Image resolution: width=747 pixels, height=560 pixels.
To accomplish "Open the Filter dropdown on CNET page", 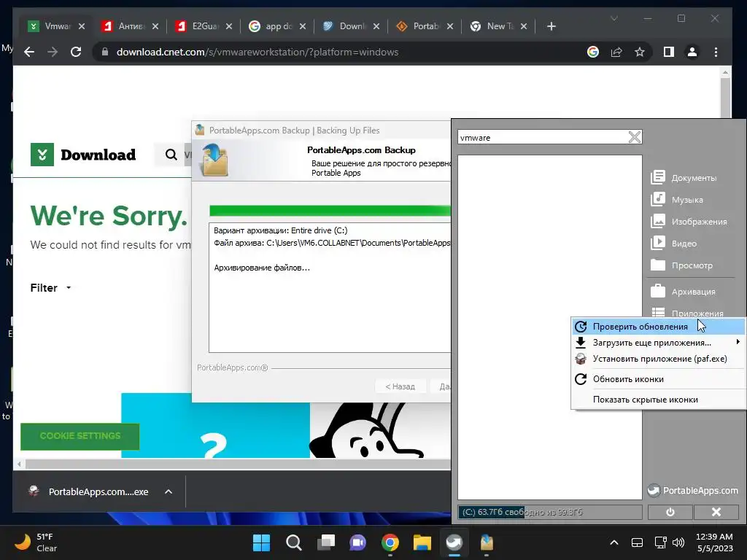I will 50,287.
